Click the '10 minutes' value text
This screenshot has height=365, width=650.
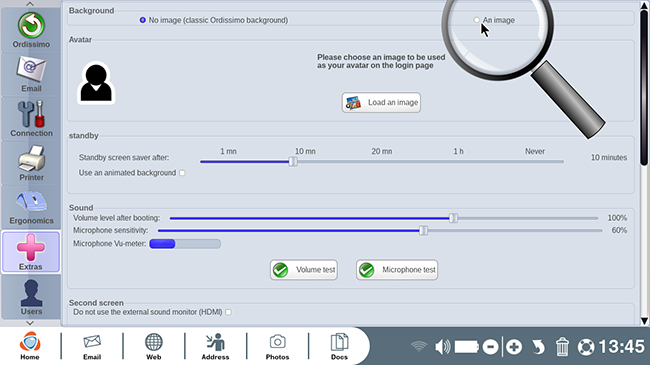[609, 158]
